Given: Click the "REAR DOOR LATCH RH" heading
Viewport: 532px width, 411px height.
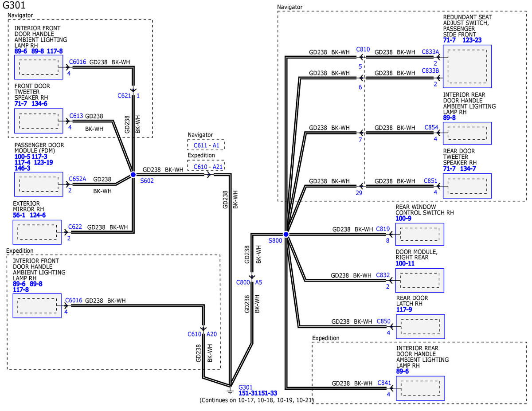Looking at the screenshot, I should click(x=412, y=301).
